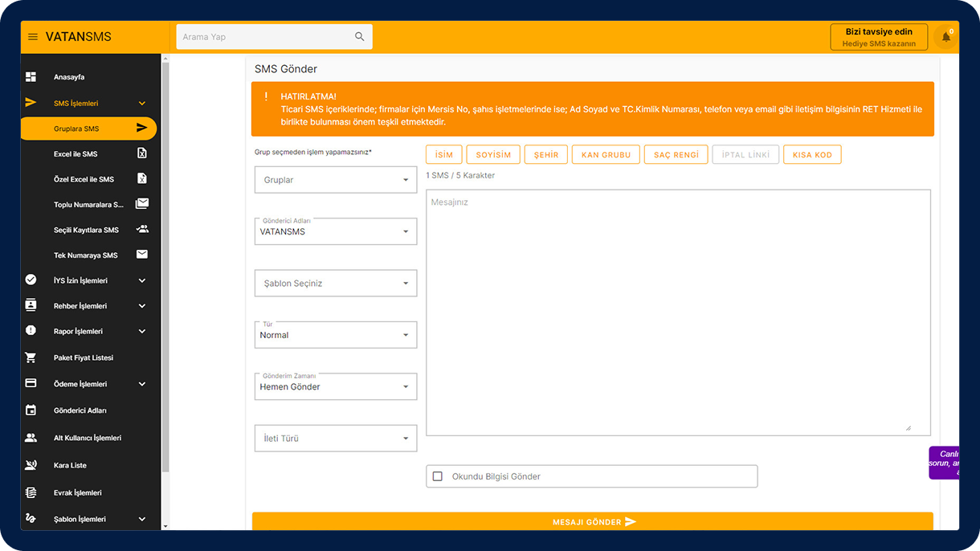Image resolution: width=980 pixels, height=551 pixels.
Task: Click the hamburger menu icon beside VATANSMS
Action: [33, 37]
